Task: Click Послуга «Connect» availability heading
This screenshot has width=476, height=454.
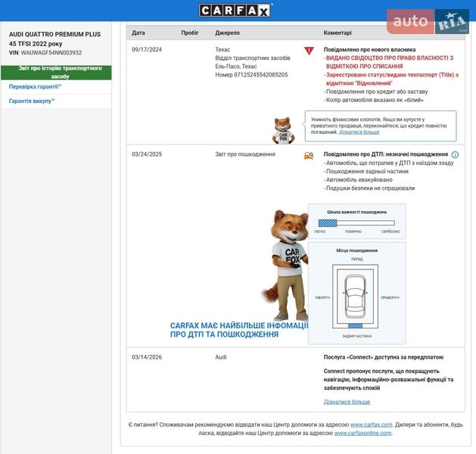Action: click(x=384, y=357)
